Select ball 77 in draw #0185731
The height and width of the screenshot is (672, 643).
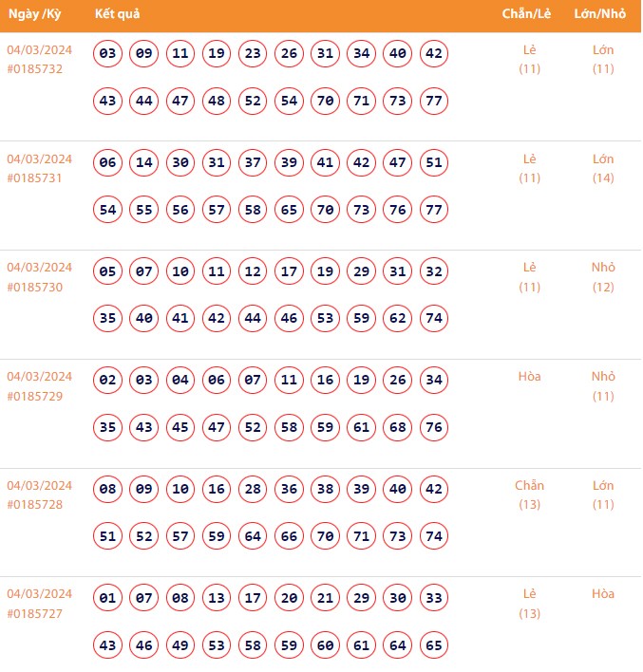tap(433, 210)
